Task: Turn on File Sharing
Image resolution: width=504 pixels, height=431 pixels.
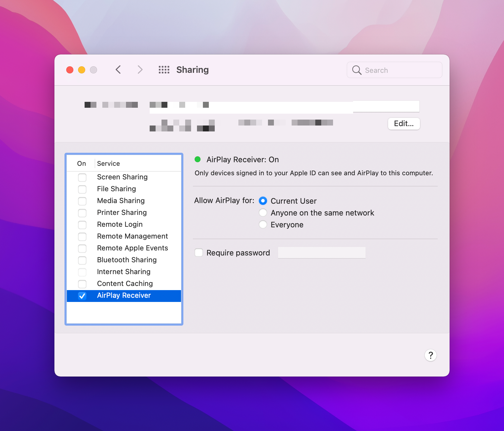Action: pos(83,189)
